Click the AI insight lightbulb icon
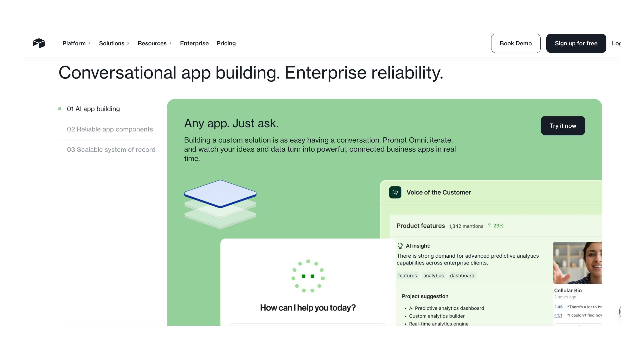This screenshot has height=362, width=644. click(400, 246)
